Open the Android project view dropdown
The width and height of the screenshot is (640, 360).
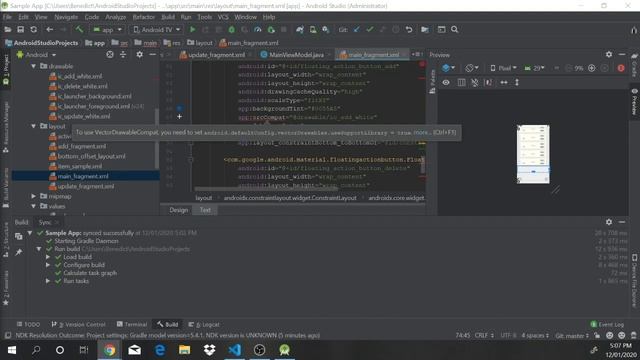pyautogui.click(x=36, y=54)
